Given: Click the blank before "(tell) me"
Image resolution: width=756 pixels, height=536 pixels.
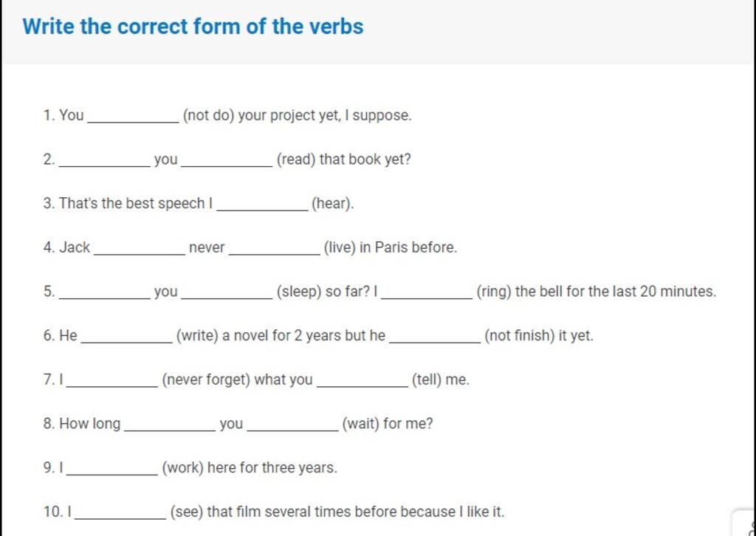Looking at the screenshot, I should [362, 380].
